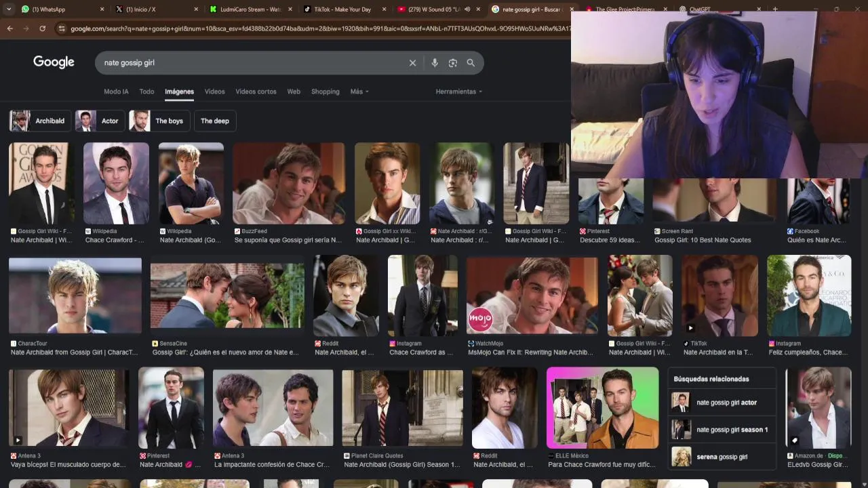Open SensaCine Gossip Girl image

(227, 296)
